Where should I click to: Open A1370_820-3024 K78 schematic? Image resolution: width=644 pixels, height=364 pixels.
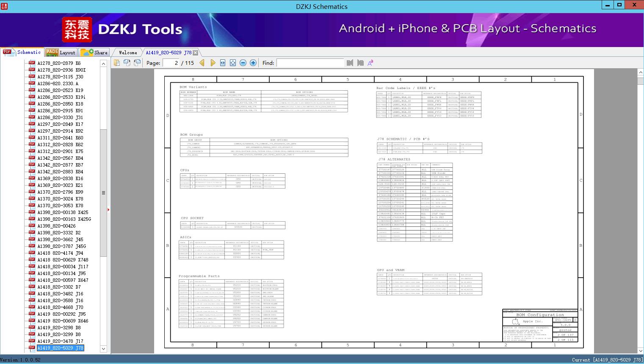[x=60, y=199]
